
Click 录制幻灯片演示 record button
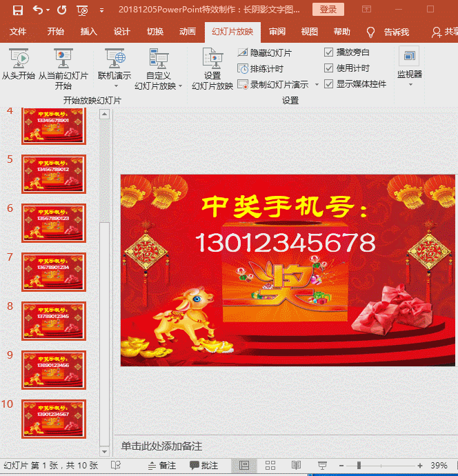[273, 84]
